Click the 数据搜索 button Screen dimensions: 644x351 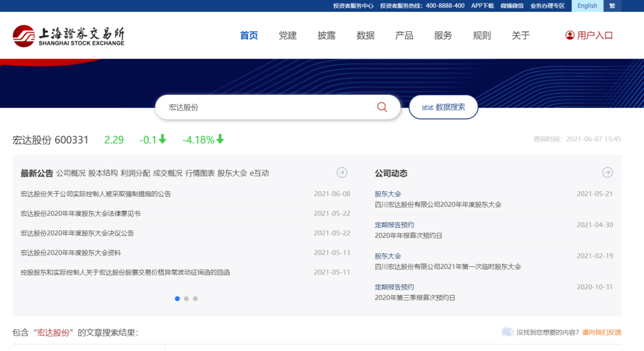click(443, 107)
